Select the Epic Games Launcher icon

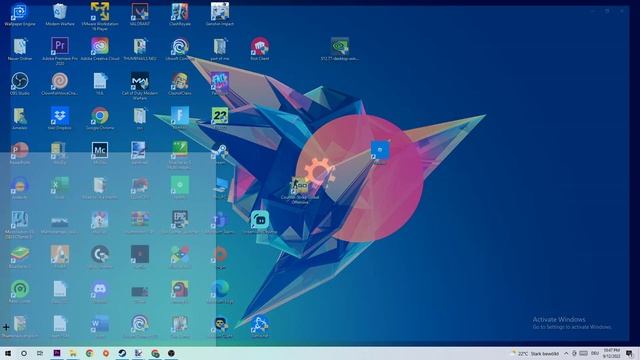pos(180,220)
